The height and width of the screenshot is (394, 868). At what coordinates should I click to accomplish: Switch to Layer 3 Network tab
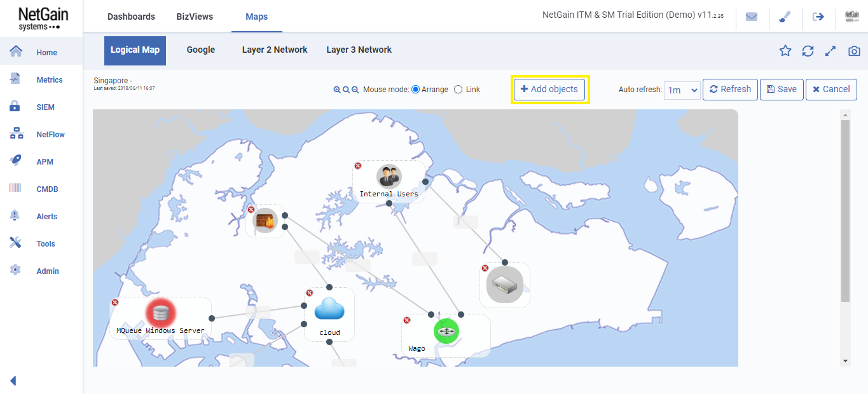point(359,50)
